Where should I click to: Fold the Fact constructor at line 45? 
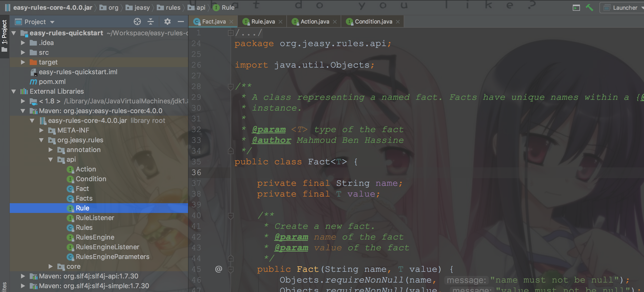[x=231, y=269]
